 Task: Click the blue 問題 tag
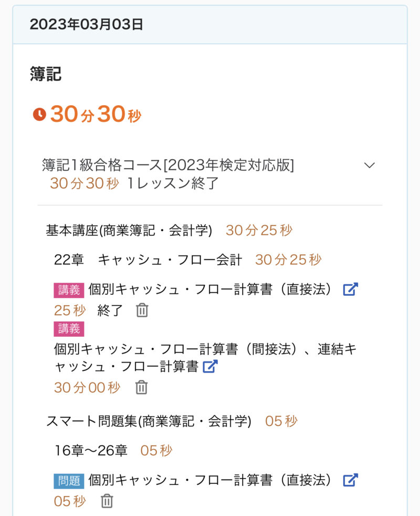[69, 480]
